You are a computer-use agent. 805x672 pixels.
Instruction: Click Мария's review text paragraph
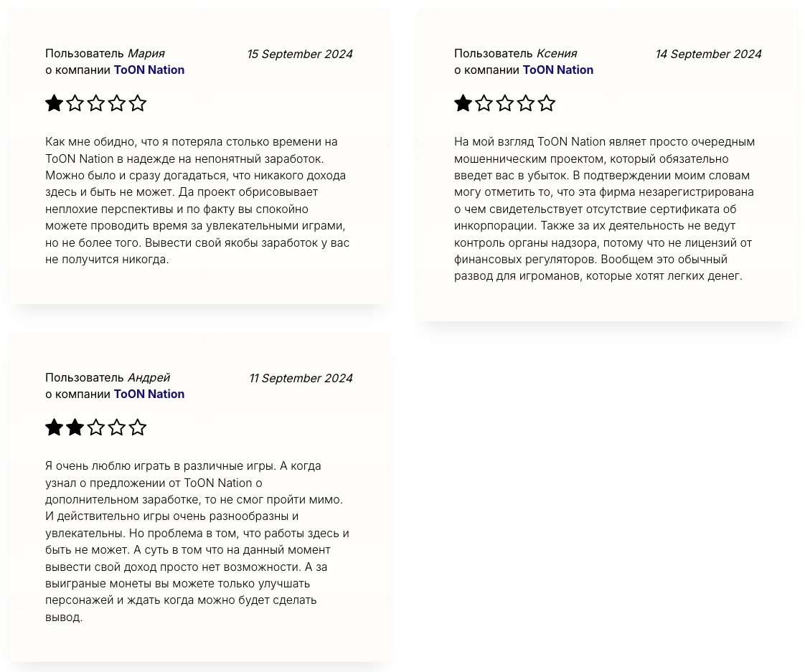coord(197,200)
